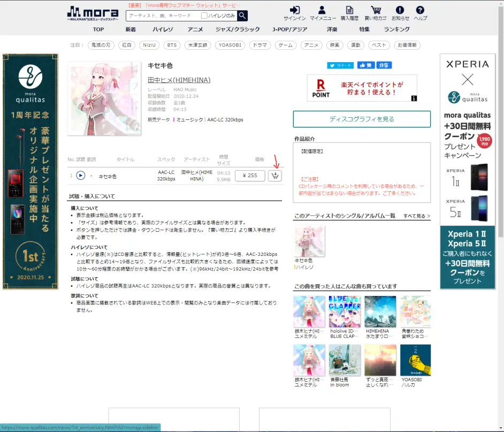
Task: Open the 斉藤壮馬 in bloom thumbnail
Action: (x=345, y=360)
